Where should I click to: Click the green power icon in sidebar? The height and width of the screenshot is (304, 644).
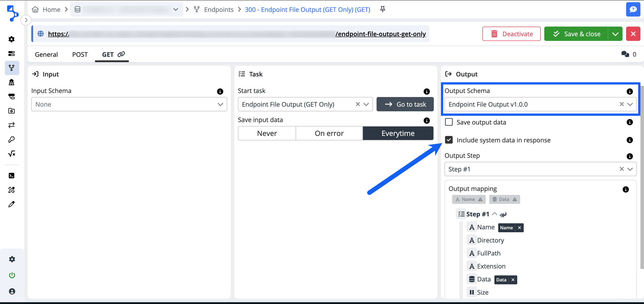click(12, 275)
